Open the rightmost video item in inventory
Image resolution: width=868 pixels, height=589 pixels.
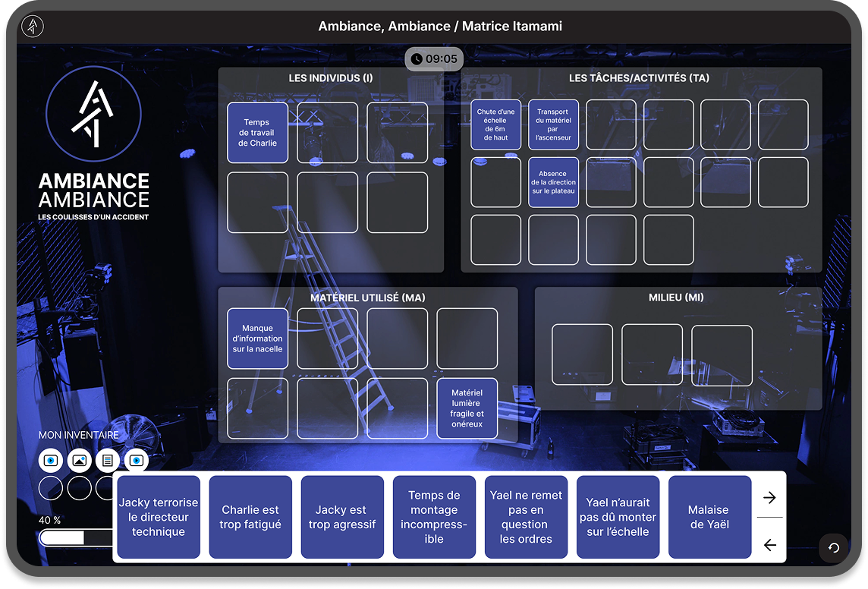[x=137, y=460]
